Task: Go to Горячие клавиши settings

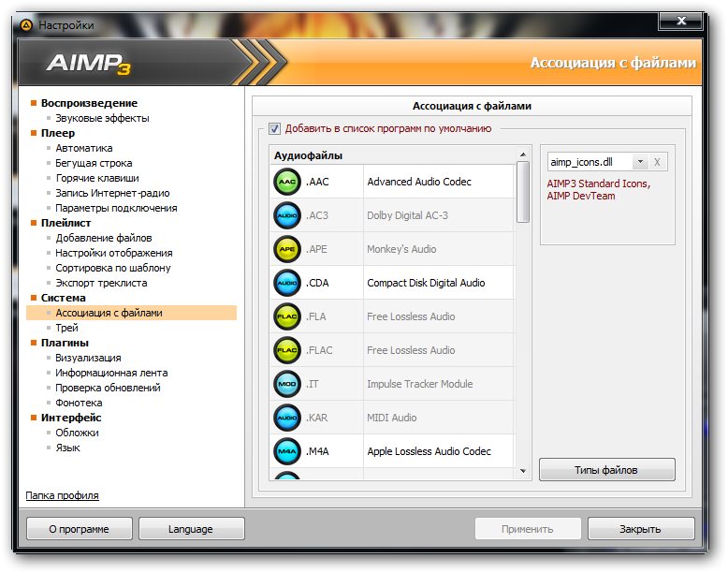Action: 96,178
